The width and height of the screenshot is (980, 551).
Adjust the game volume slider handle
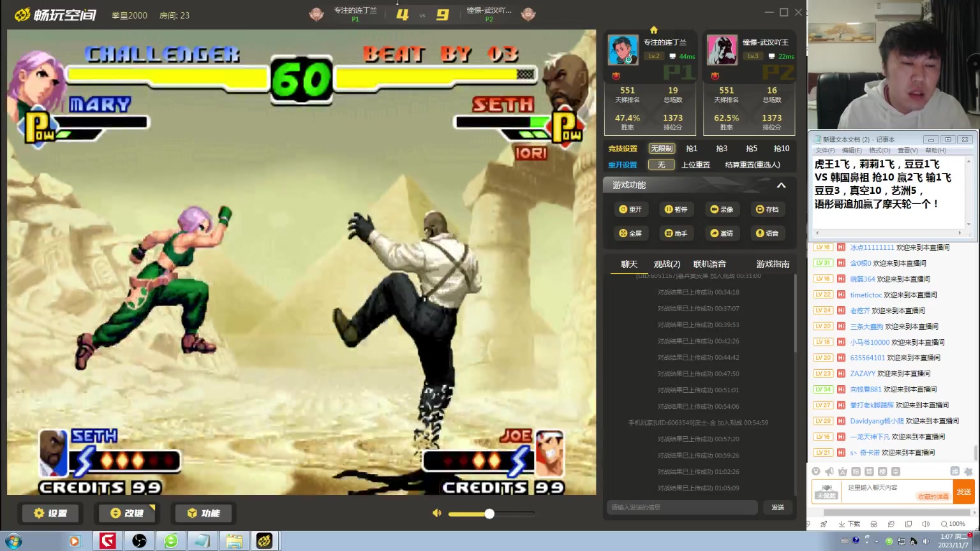click(489, 513)
